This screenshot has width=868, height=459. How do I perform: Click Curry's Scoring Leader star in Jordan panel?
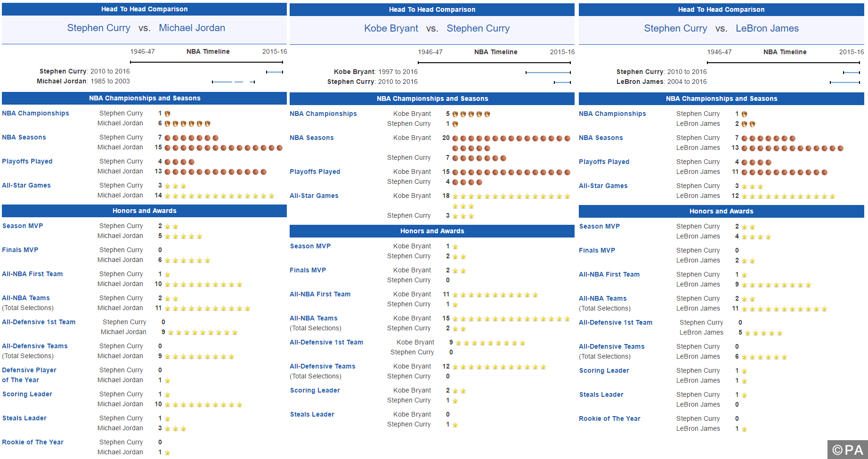click(167, 394)
